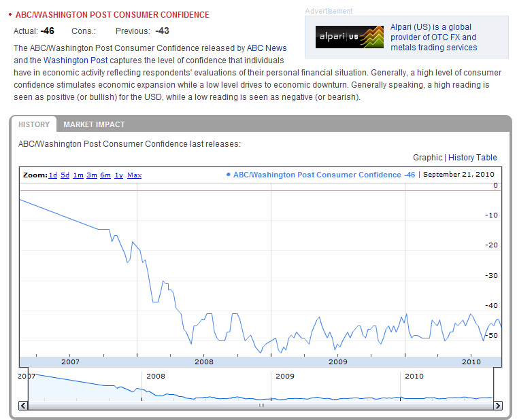The width and height of the screenshot is (517, 420).
Task: Click the ABC/Washington Post Consumer Confidence red heading
Action: pos(112,15)
